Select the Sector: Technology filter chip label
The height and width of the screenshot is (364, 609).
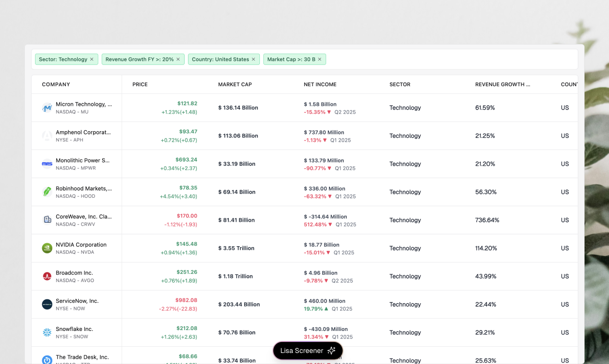pos(63,59)
